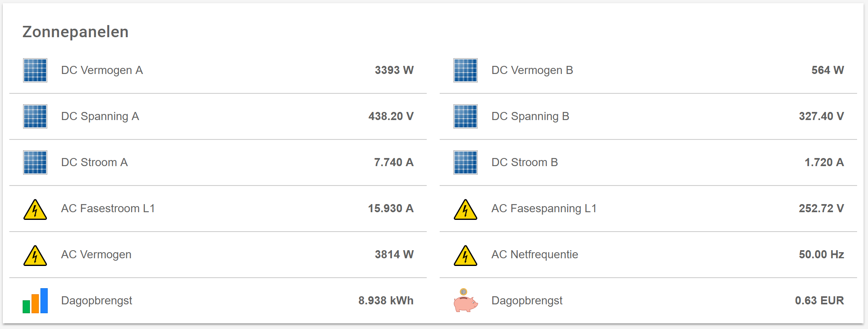The width and height of the screenshot is (868, 329).
Task: Click the warning icon beside AC Vermogen
Action: coord(35,255)
